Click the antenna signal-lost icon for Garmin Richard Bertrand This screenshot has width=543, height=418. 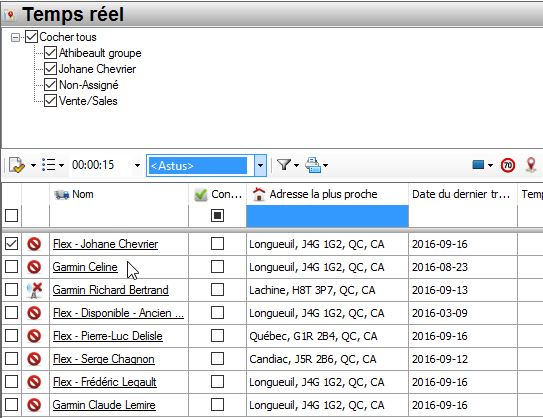pyautogui.click(x=34, y=290)
